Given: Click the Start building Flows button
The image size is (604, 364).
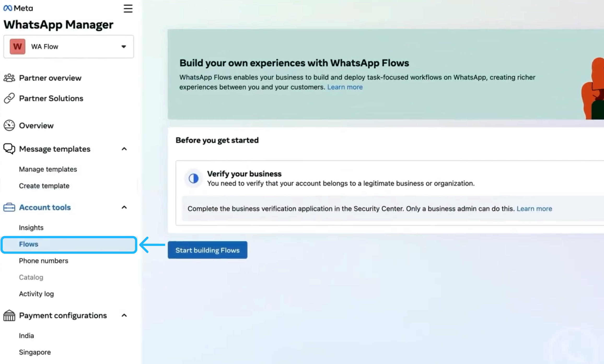Looking at the screenshot, I should [207, 250].
